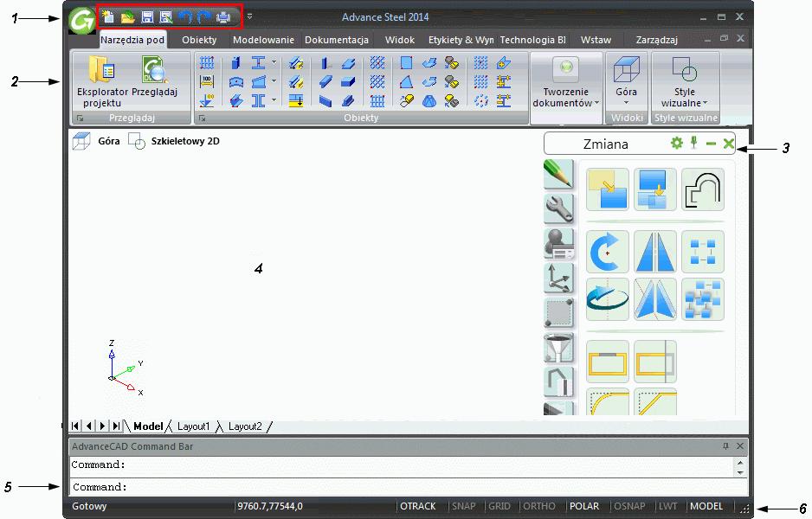Enable SNAP in the status bar
The height and width of the screenshot is (519, 812).
pyautogui.click(x=463, y=506)
